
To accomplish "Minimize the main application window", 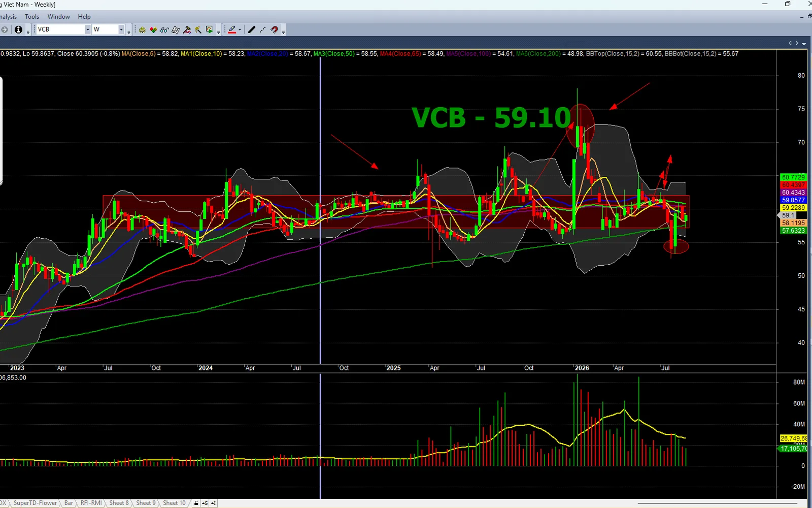I will 765,4.
